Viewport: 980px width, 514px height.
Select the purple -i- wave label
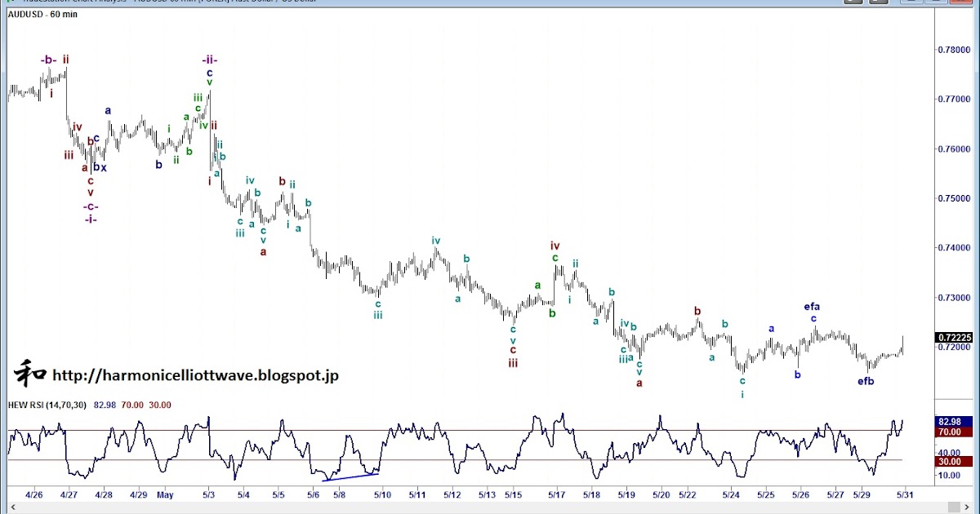[91, 219]
